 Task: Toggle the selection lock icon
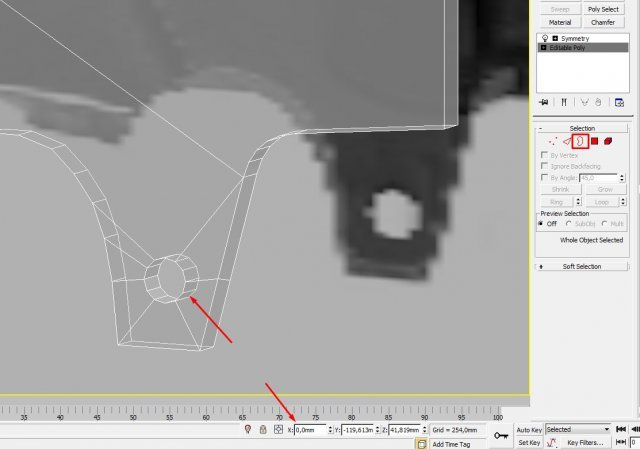(263, 430)
